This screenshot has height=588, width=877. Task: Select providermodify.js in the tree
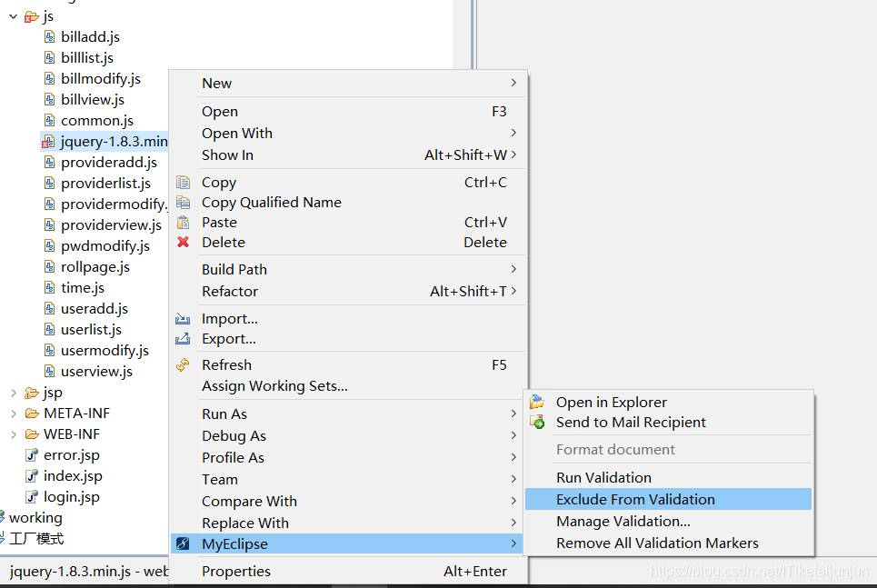[115, 204]
